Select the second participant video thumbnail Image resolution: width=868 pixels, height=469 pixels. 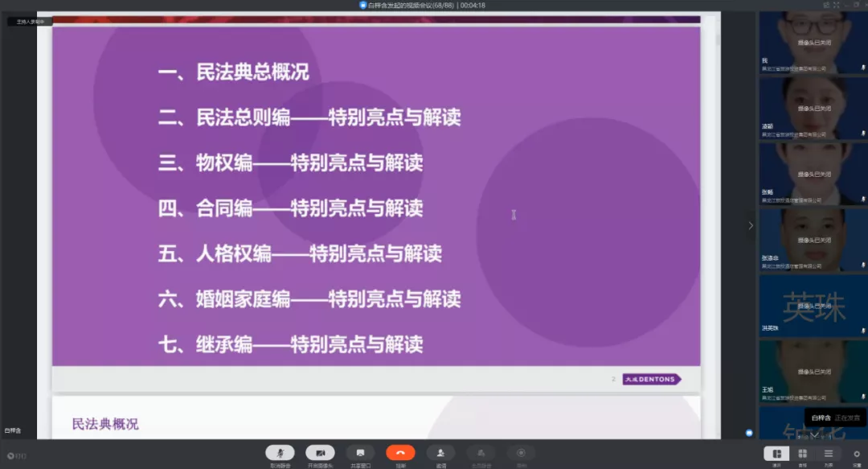(813, 108)
